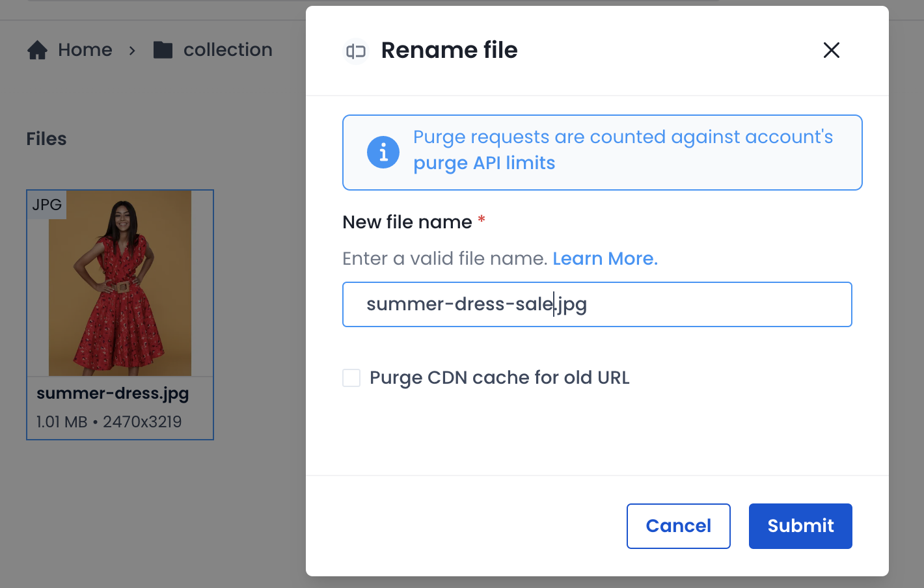This screenshot has height=588, width=924.
Task: Click the Purge CDN cache label text
Action: [500, 378]
